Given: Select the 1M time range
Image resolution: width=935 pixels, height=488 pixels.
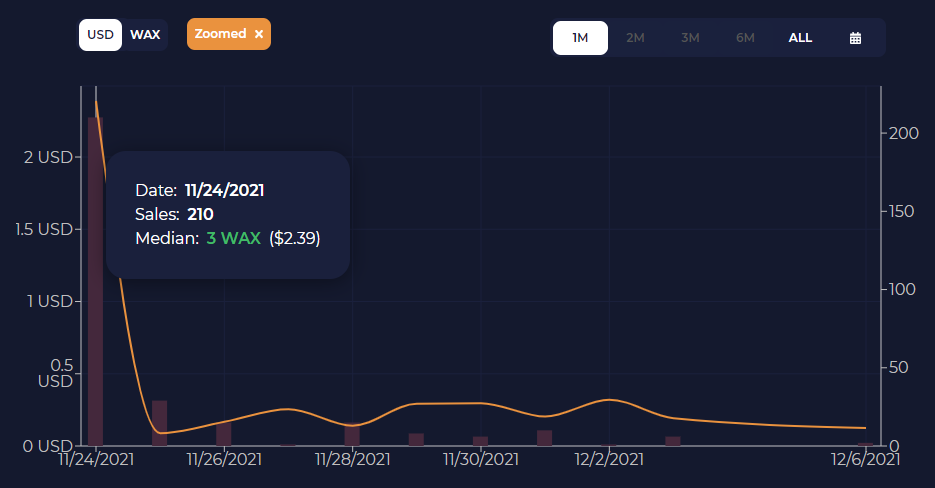Looking at the screenshot, I should coord(580,38).
